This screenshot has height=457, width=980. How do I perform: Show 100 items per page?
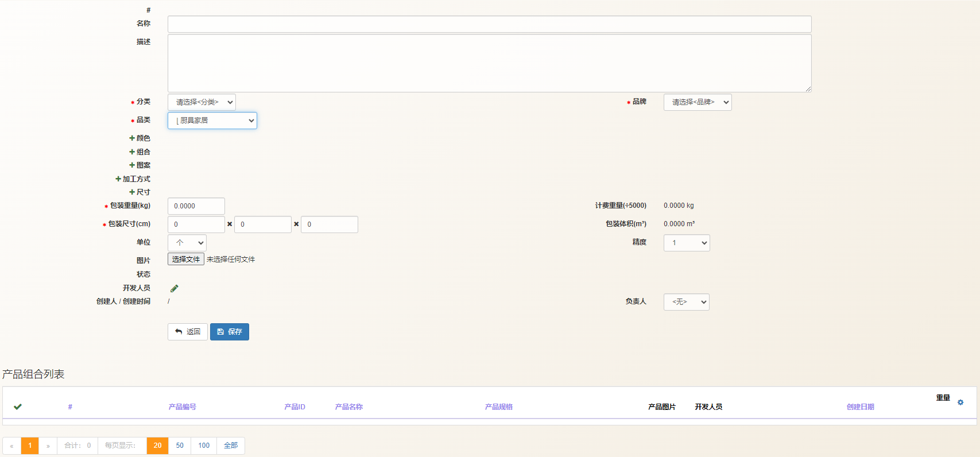[x=204, y=446]
